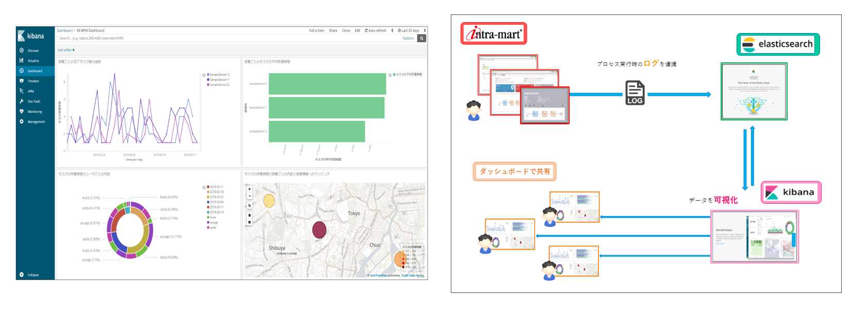Click the dark red map circle
The width and height of the screenshot is (868, 311).
pyautogui.click(x=320, y=229)
